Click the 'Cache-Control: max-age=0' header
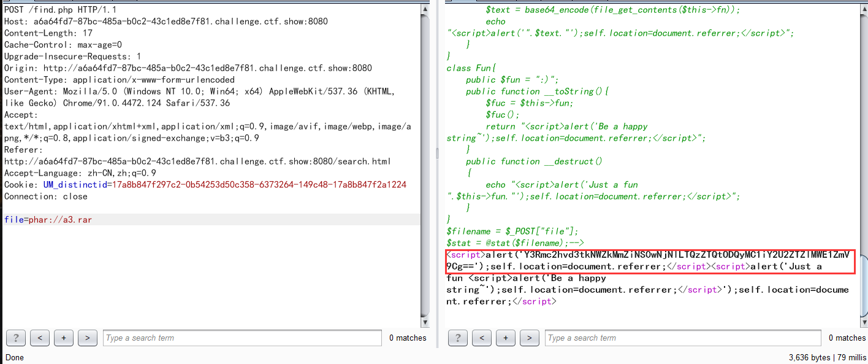 [63, 45]
